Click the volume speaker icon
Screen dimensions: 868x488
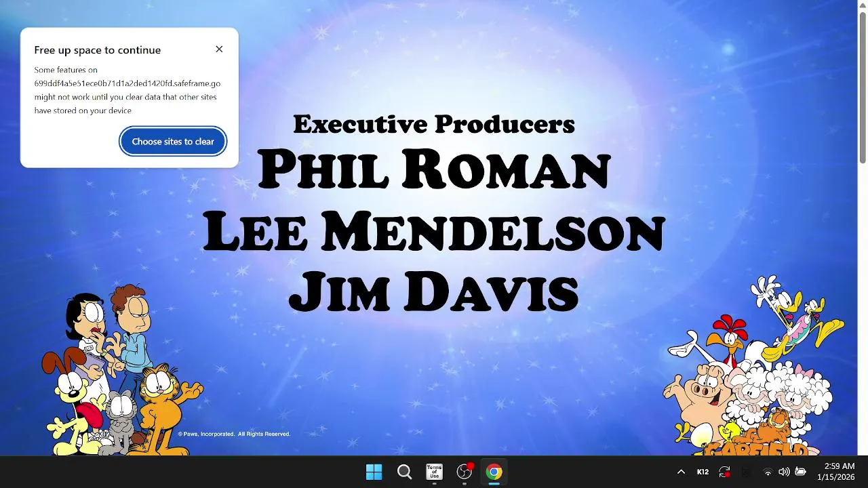784,472
